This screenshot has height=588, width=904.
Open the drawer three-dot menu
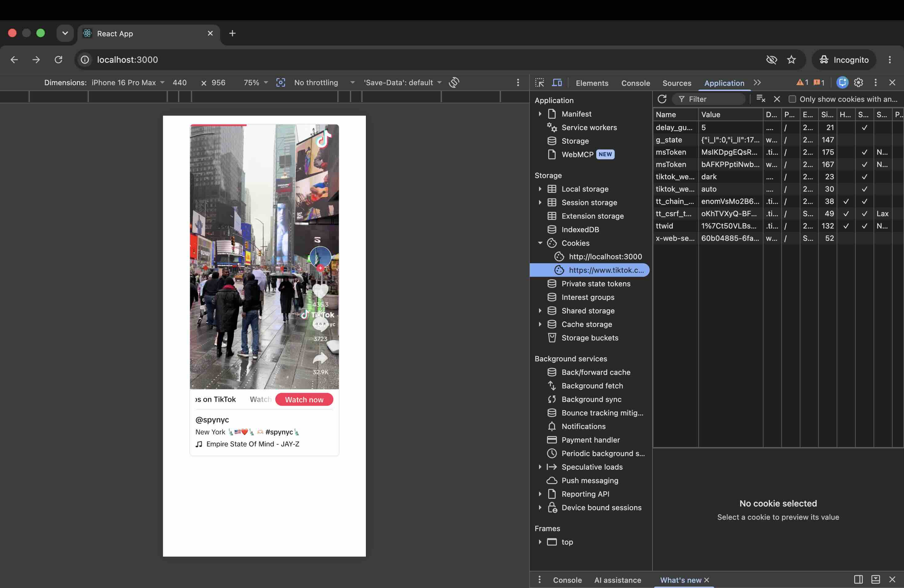pos(539,579)
